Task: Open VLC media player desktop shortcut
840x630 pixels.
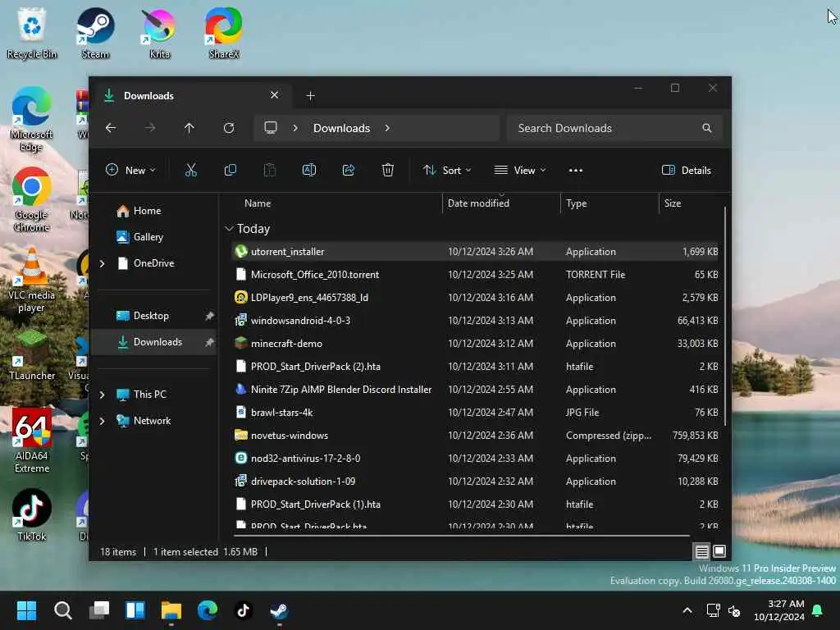Action: point(32,280)
